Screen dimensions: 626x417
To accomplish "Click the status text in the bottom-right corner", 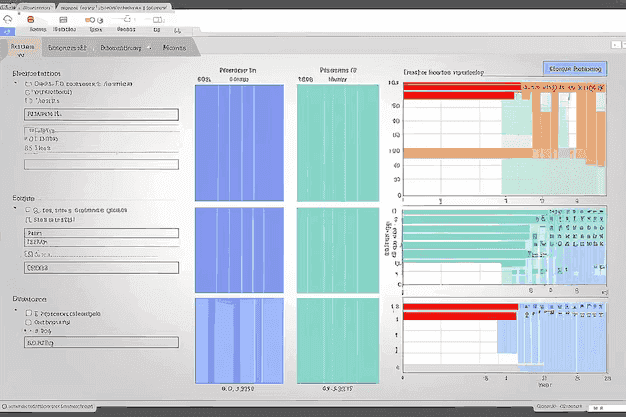I will click(x=560, y=408).
